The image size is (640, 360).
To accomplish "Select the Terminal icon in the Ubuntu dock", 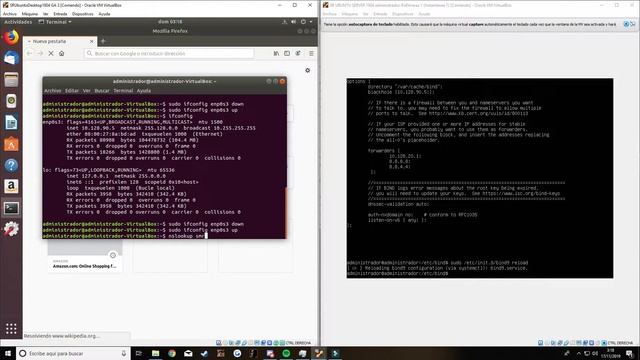I will (11, 208).
